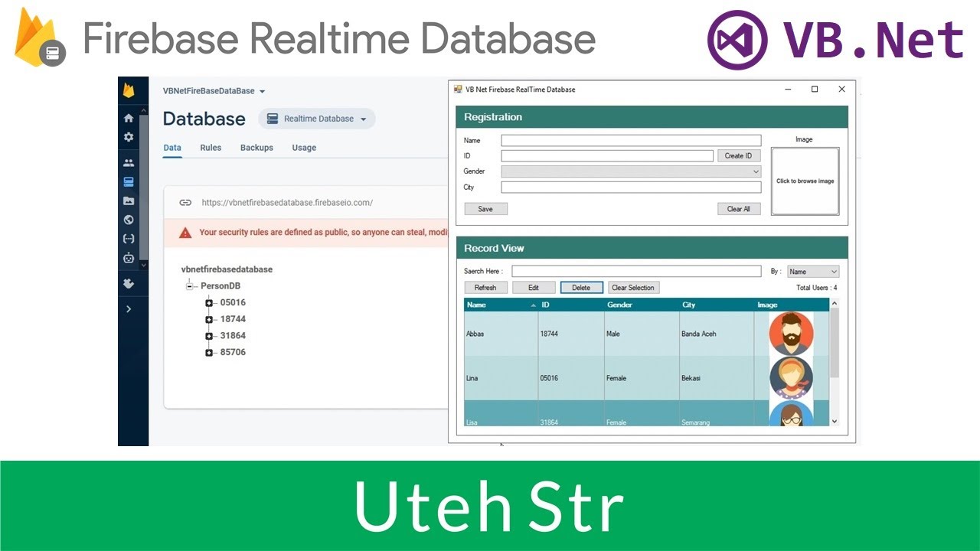Click the Edit button

pos(534,288)
